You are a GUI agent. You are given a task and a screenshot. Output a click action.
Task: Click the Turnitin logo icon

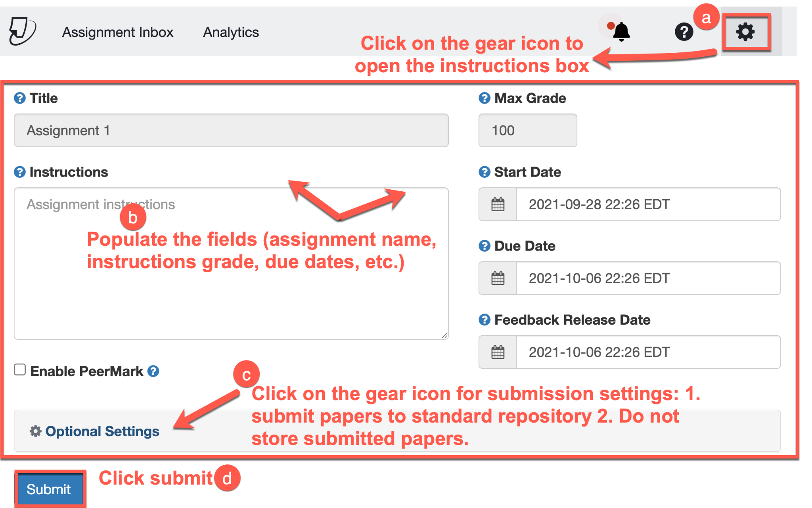[x=22, y=31]
